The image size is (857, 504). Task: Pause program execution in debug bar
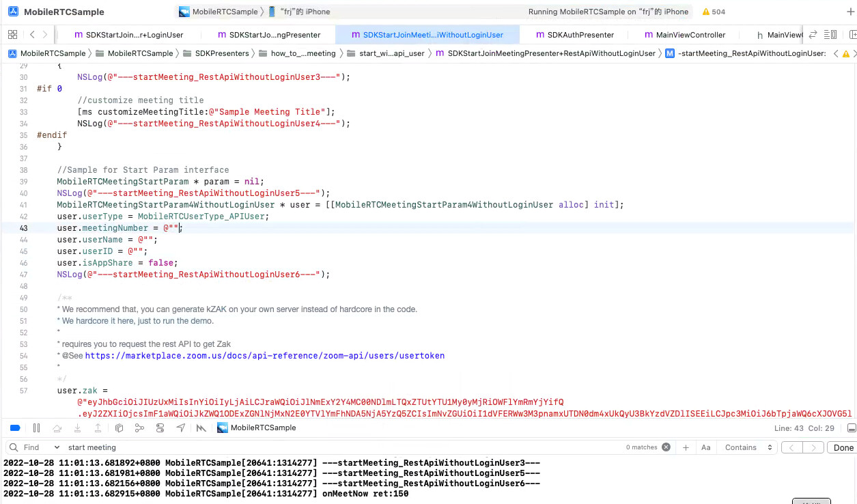coord(36,428)
